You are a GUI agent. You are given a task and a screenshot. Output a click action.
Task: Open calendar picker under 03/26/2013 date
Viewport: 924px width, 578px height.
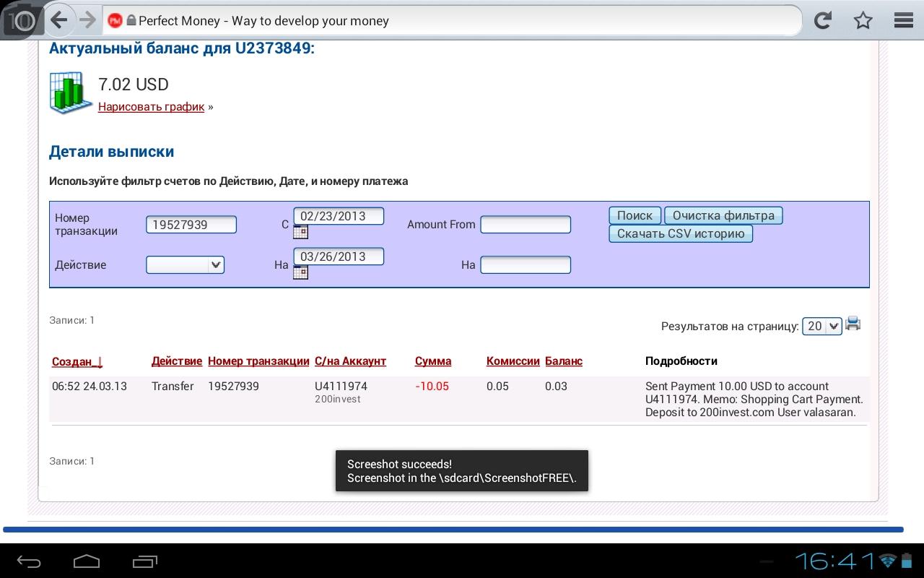[300, 272]
